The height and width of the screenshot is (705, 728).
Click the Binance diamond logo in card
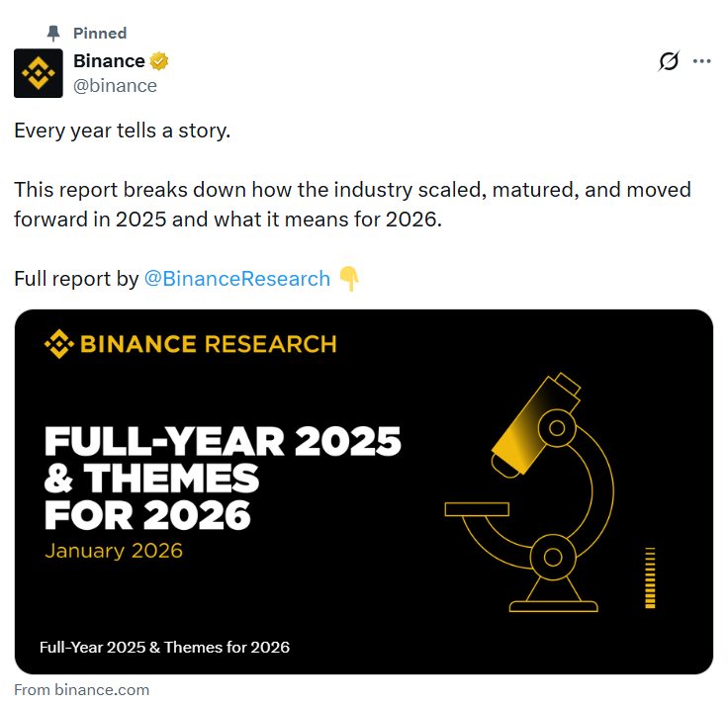coord(58,344)
